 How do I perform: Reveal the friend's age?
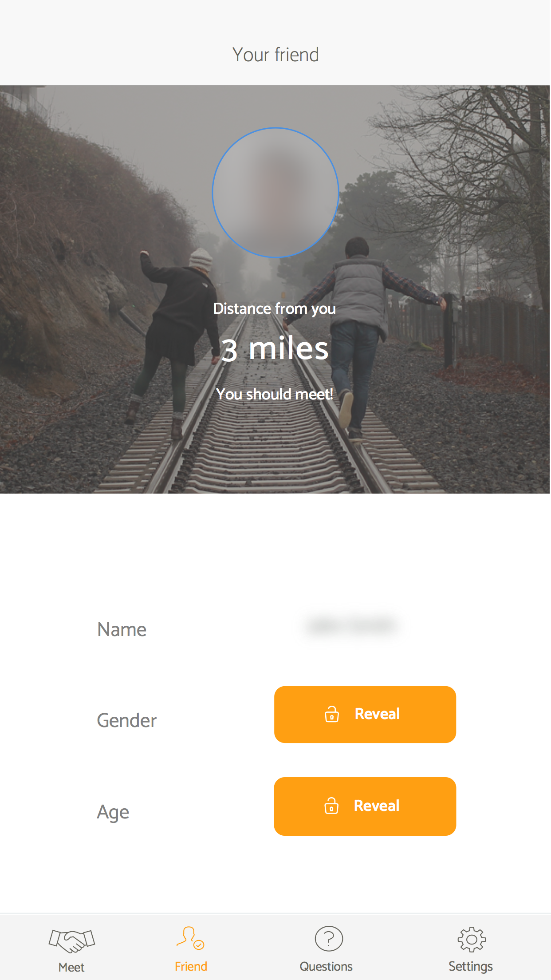point(365,806)
